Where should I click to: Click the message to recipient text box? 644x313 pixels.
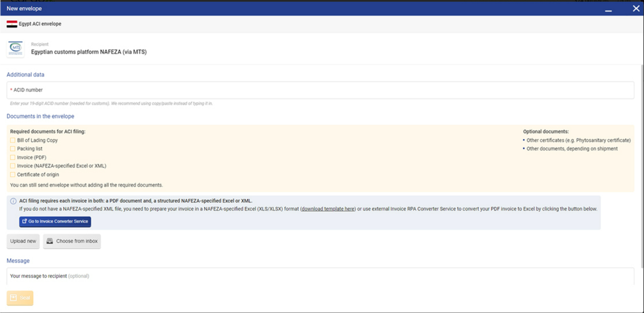[x=320, y=276]
